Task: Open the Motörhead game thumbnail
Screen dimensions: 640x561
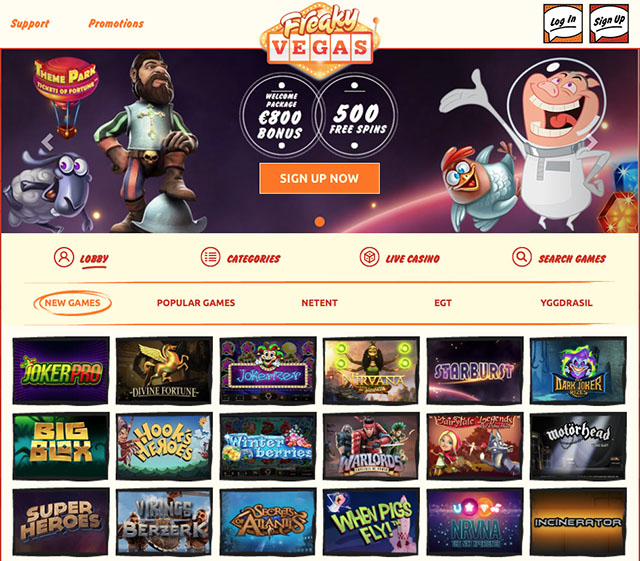Action: 578,446
